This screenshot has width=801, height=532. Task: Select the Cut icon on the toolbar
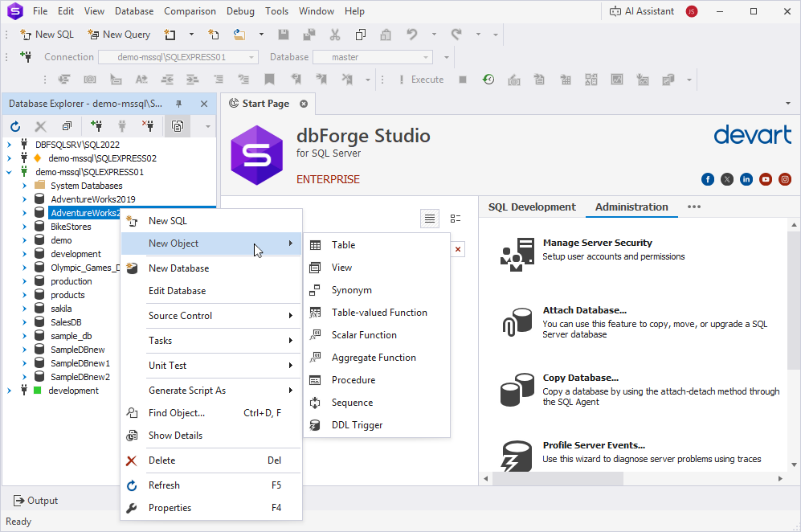335,34
